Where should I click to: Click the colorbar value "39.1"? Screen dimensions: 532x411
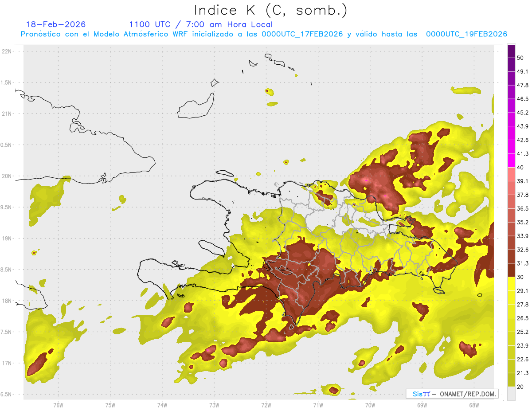click(x=523, y=181)
